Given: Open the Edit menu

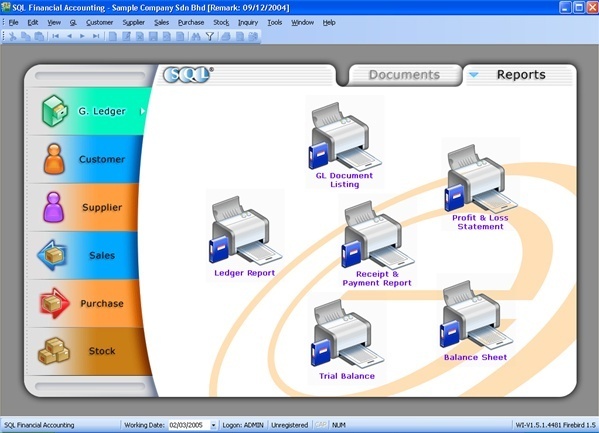Looking at the screenshot, I should point(33,23).
